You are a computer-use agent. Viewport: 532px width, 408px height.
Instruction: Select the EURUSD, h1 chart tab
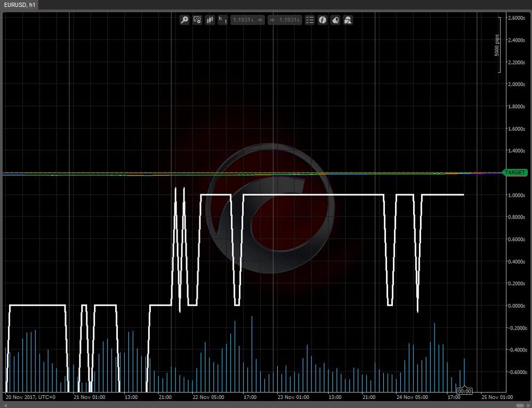20,5
